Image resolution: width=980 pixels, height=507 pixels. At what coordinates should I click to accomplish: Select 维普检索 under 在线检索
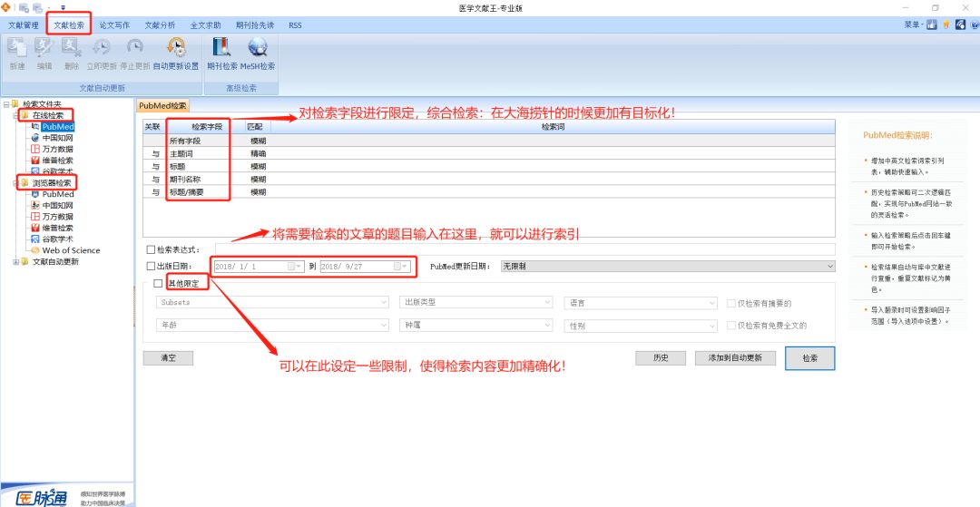pos(57,161)
